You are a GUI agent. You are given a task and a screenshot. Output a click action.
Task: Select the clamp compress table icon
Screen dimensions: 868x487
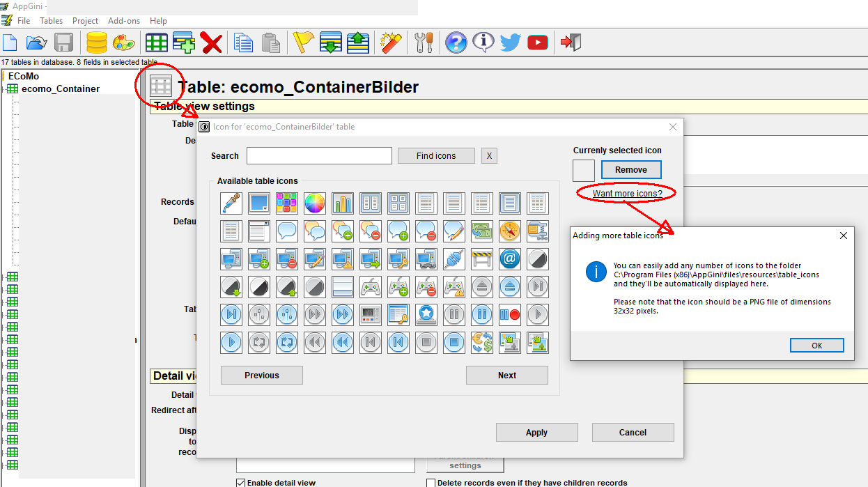pyautogui.click(x=538, y=231)
